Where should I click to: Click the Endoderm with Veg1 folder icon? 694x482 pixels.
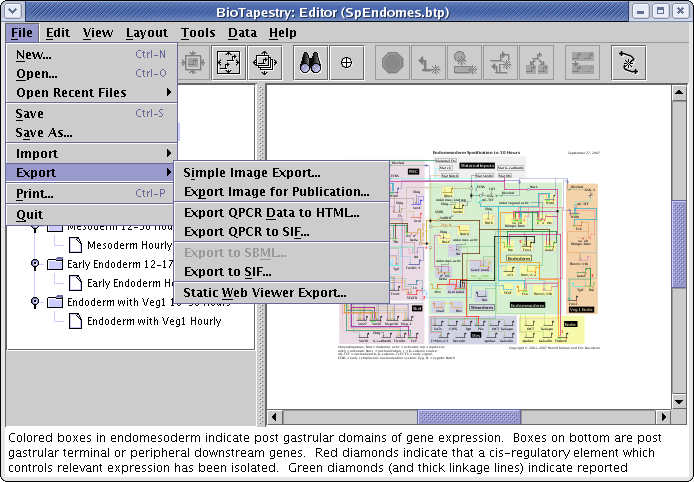click(54, 301)
